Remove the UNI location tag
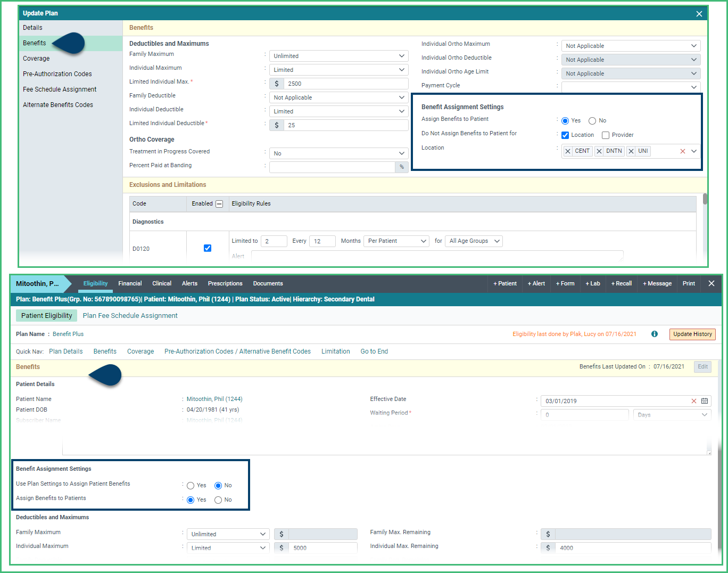Screen dimensions: 728x573 point(631,151)
